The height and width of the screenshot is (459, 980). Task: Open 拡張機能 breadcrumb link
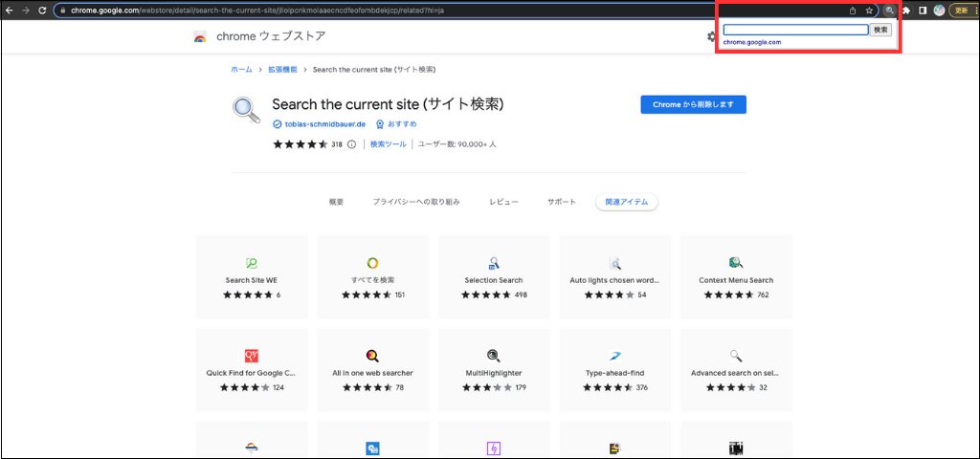coord(282,69)
